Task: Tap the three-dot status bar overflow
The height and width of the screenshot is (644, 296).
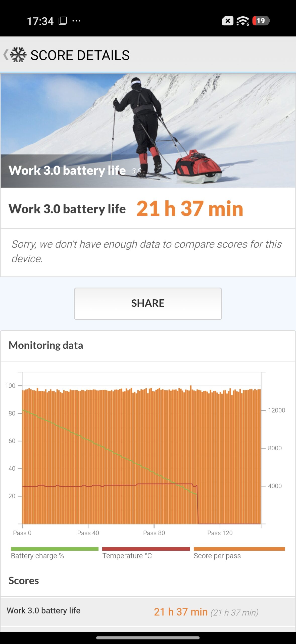Action: point(76,21)
